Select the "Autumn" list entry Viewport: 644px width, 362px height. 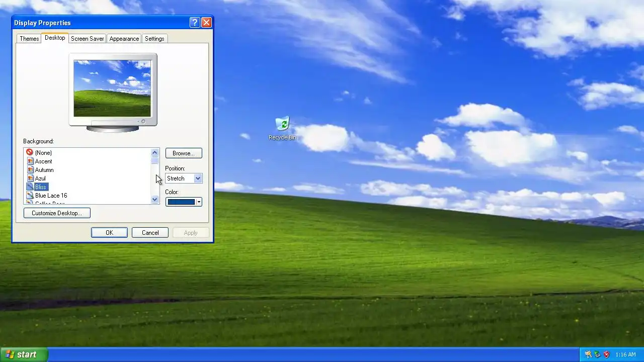coord(44,170)
